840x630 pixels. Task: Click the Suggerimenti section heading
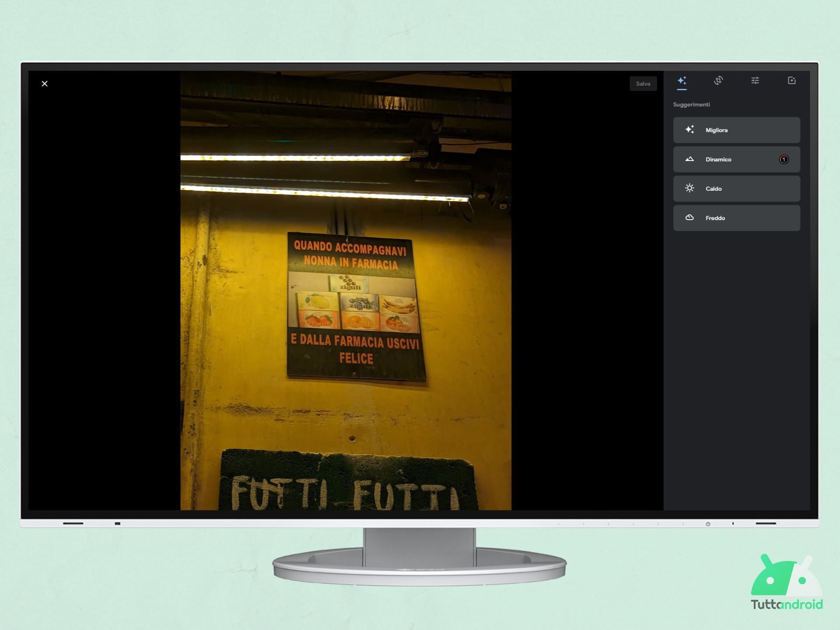(691, 105)
